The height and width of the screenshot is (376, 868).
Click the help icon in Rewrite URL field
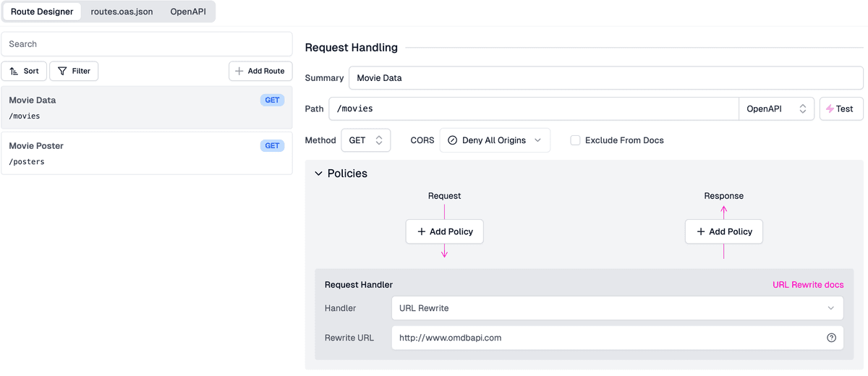[831, 338]
